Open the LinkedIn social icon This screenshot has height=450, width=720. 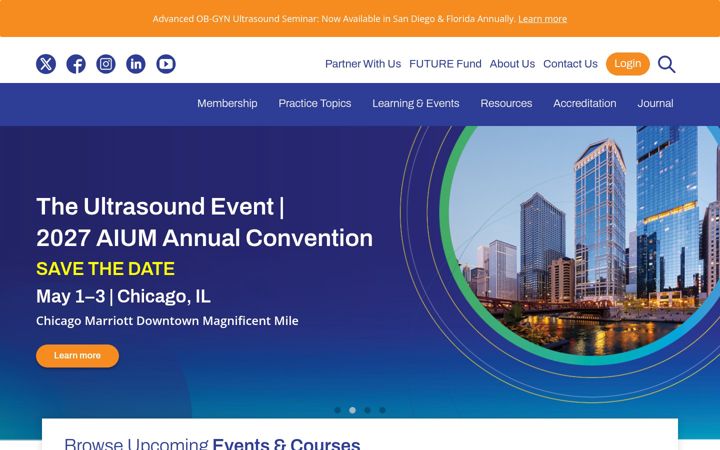136,64
